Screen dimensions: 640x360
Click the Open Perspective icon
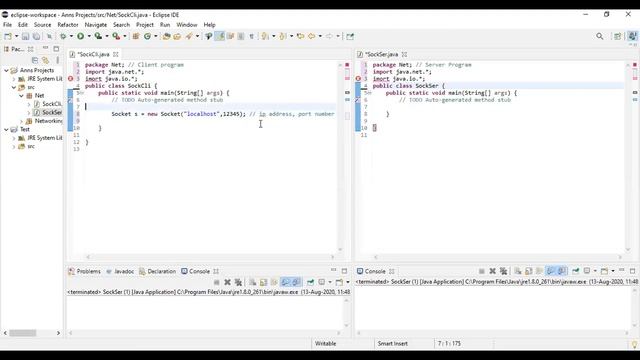click(x=618, y=36)
